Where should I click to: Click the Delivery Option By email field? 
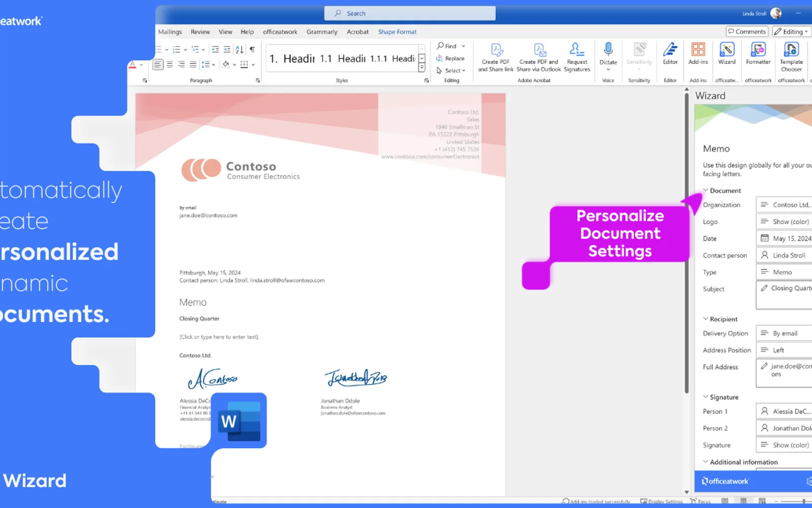pyautogui.click(x=784, y=333)
